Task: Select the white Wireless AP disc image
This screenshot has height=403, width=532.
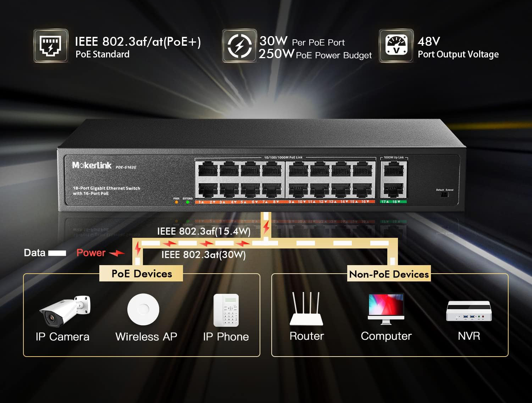Action: (143, 309)
